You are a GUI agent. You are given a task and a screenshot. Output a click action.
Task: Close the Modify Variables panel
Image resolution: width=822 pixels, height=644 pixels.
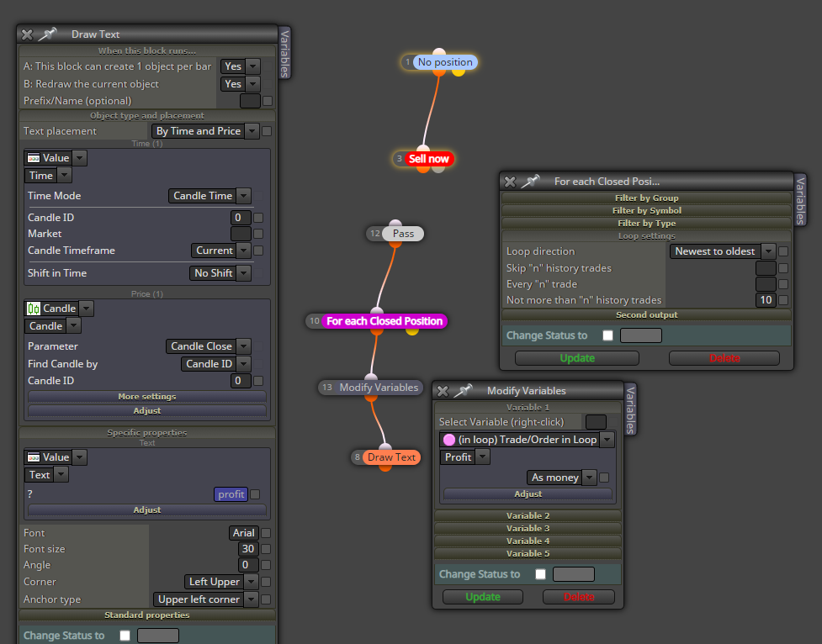point(443,391)
